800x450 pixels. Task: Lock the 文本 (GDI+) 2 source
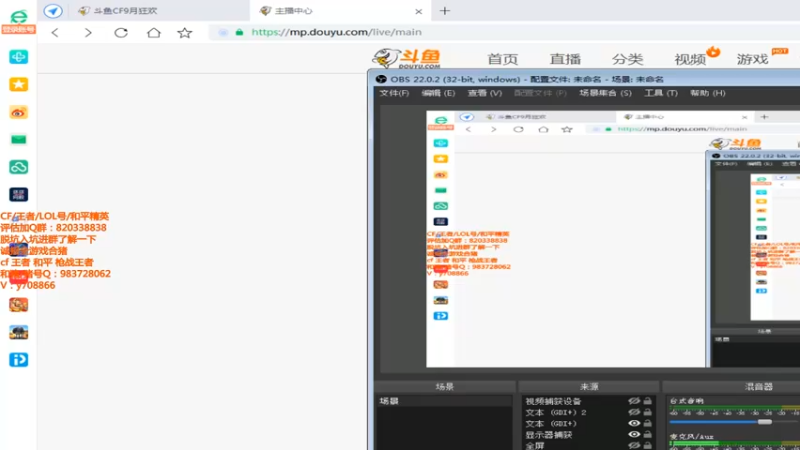click(647, 412)
